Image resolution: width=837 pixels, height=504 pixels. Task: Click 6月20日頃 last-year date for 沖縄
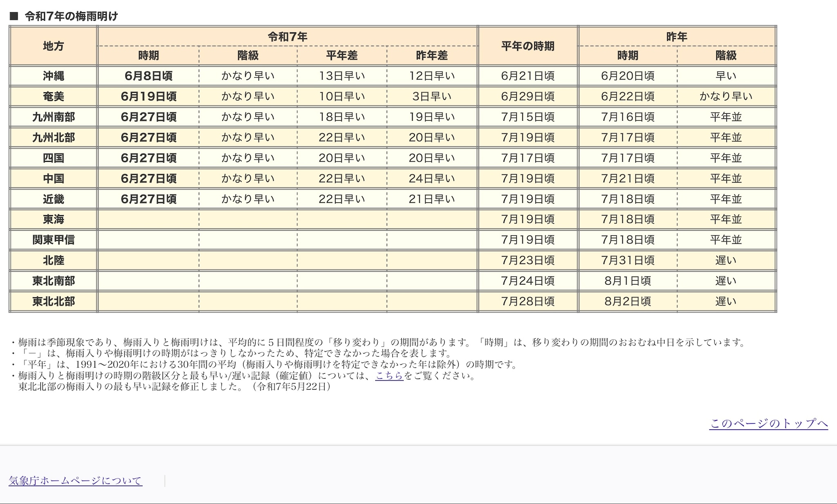(x=627, y=76)
